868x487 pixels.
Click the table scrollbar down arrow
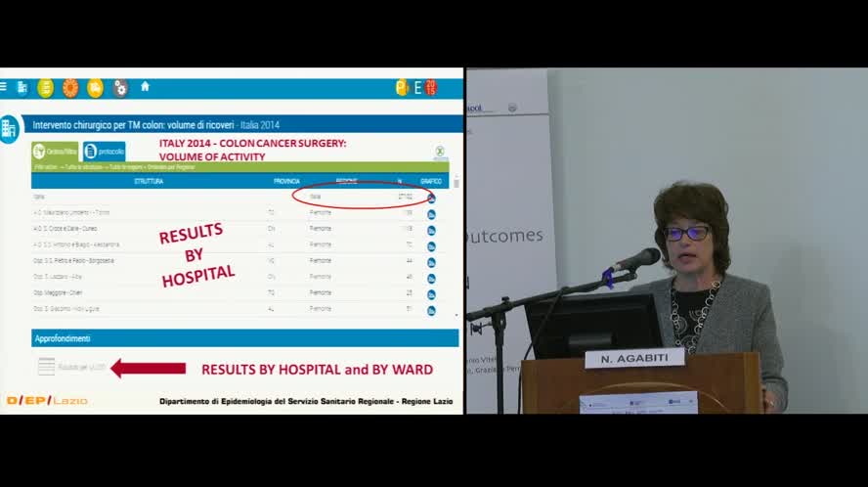pos(456,315)
